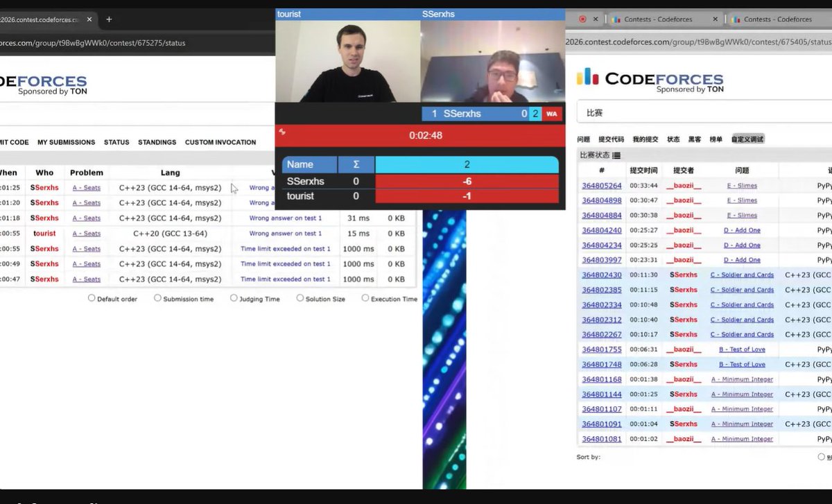Image resolution: width=832 pixels, height=504 pixels.
Task: Click SSerxhs's webcam feed
Action: pyautogui.click(x=493, y=61)
